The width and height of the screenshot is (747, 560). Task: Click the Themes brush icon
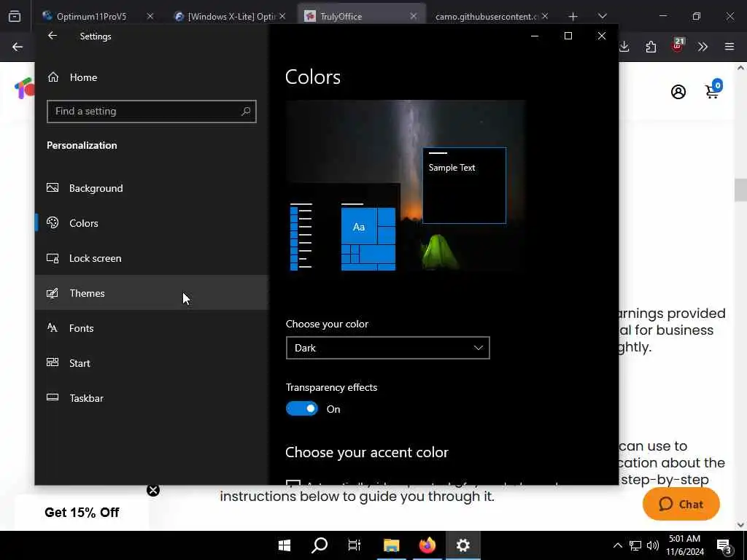point(53,293)
